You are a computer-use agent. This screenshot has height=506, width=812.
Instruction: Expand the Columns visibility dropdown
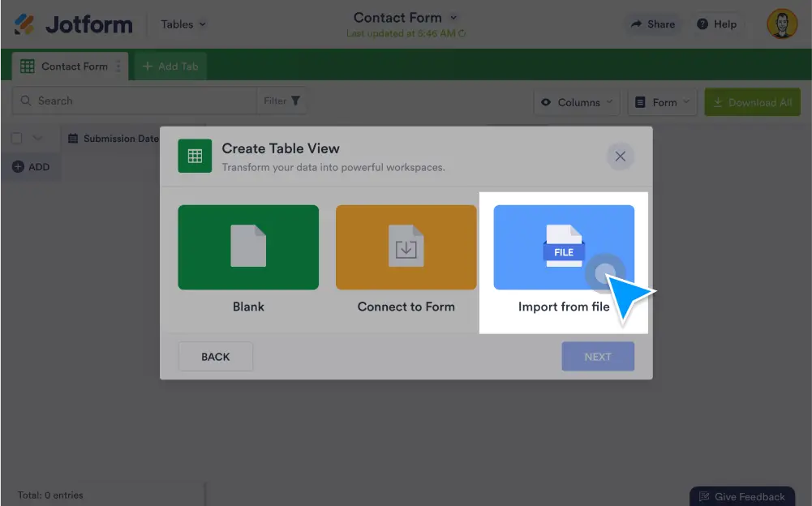tap(577, 102)
